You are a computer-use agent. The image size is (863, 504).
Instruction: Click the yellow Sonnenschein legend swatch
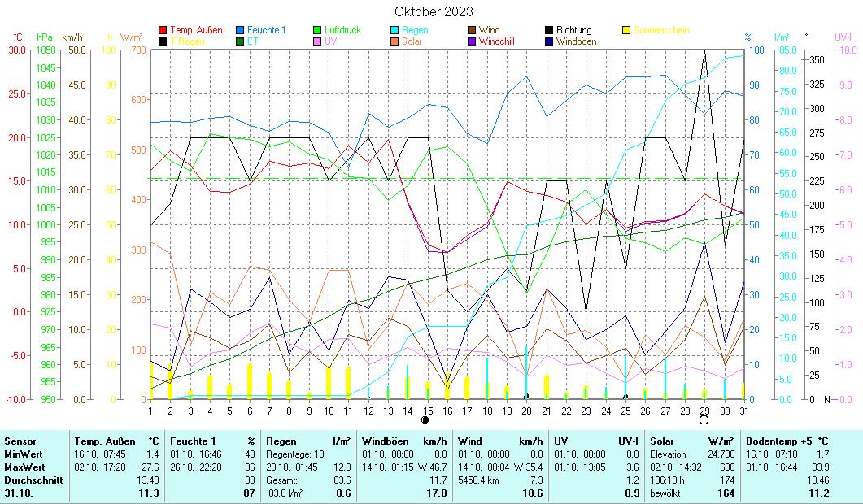(626, 30)
